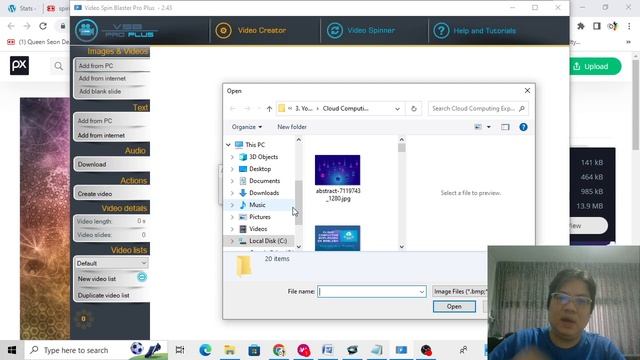
Task: Open the Organize menu
Action: point(247,127)
